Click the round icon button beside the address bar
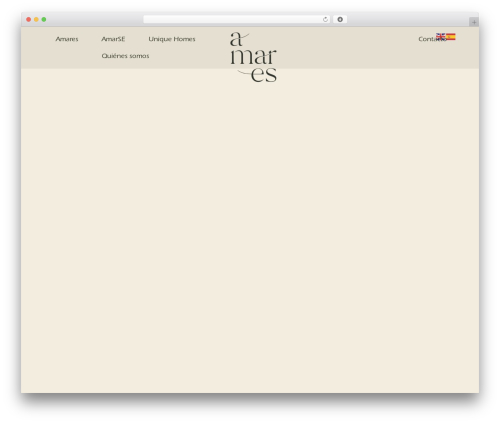Screen dimensions: 500x423 tap(340, 20)
